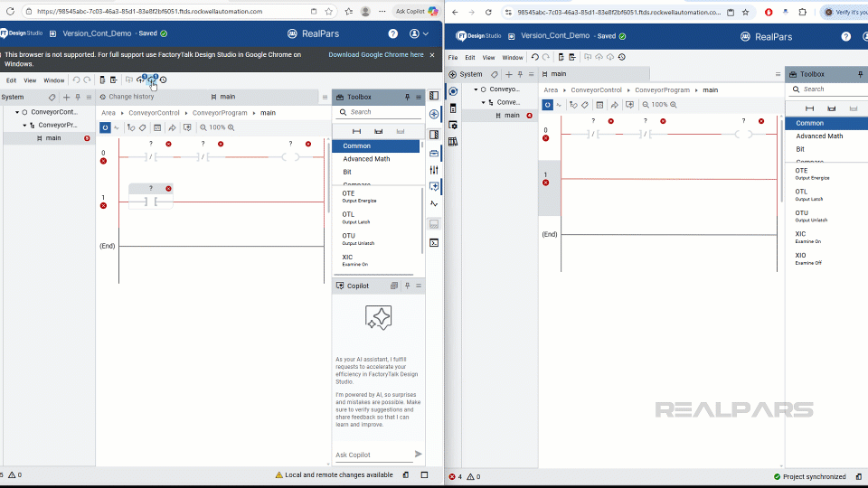Click the zoom out magnifier in left window editor

203,127
